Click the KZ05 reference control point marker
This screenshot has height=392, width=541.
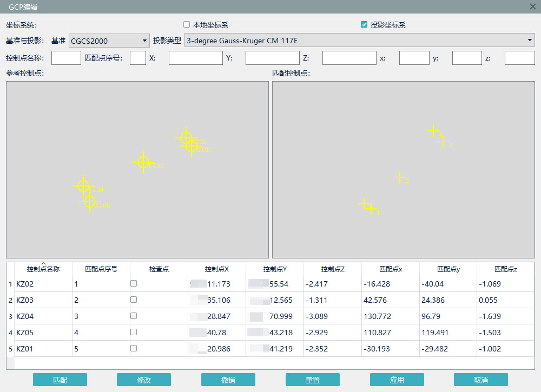click(x=90, y=202)
